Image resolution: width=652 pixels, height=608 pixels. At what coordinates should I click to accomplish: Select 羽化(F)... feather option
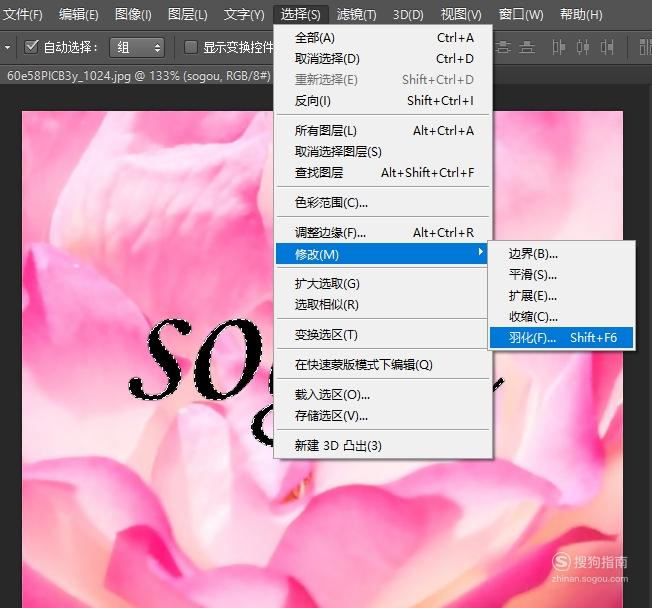click(x=561, y=338)
